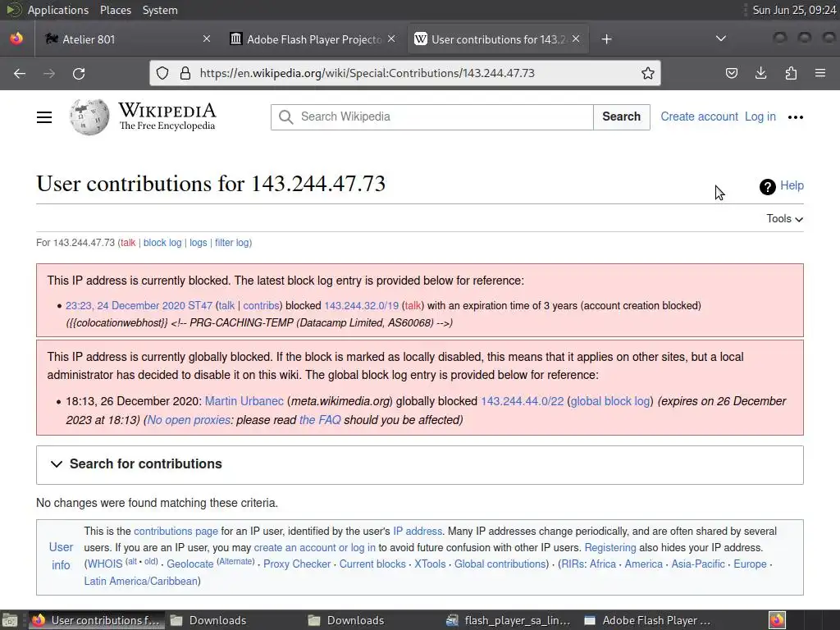Image resolution: width=840 pixels, height=630 pixels.
Task: Click the Martin Urbanec user link
Action: point(244,401)
